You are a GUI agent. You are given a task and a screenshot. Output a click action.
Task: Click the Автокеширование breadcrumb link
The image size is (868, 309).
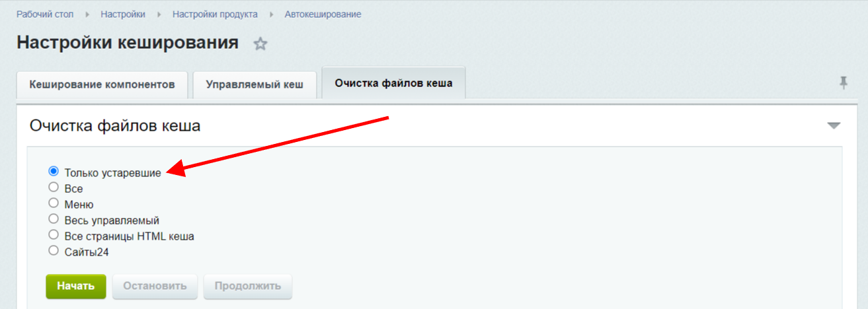click(323, 15)
